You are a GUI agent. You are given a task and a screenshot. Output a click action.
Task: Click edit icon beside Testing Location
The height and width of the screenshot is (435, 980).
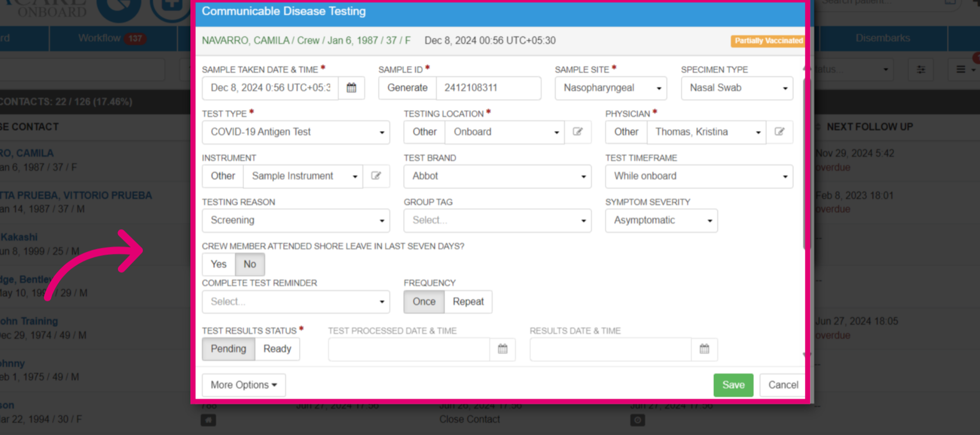click(x=578, y=132)
